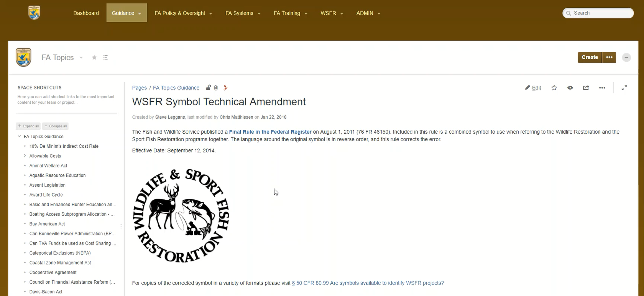Save page for later with the star icon
Viewport: 644px width, 296px height.
pyautogui.click(x=554, y=88)
